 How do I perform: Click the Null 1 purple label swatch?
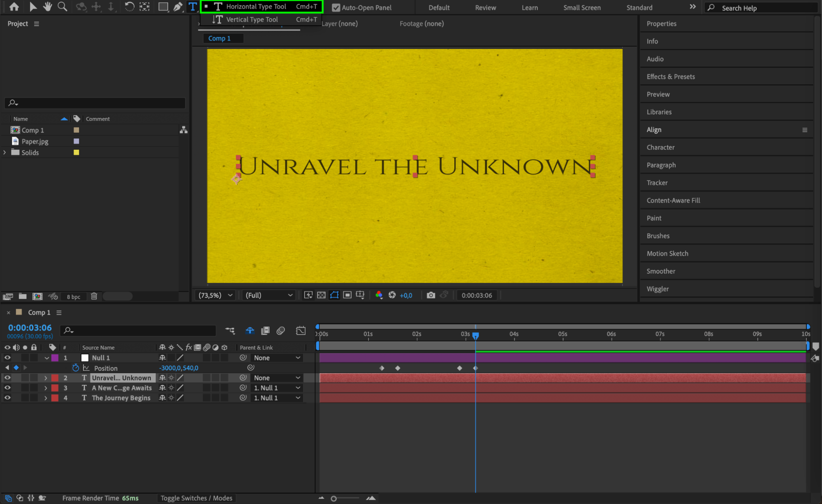pos(55,358)
